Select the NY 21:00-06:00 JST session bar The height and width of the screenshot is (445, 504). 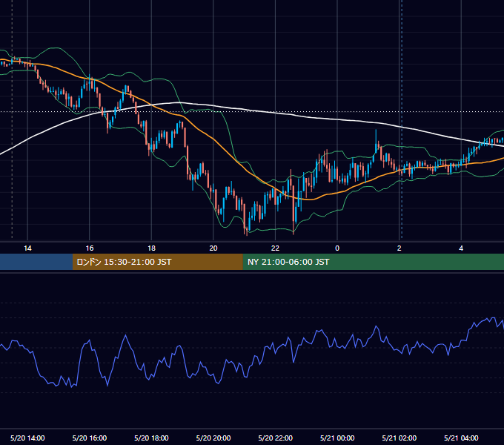pyautogui.click(x=373, y=262)
